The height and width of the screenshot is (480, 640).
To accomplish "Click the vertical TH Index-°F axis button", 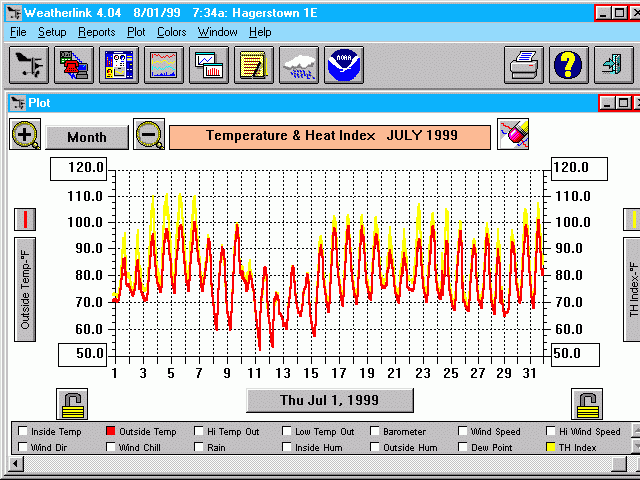I will (632, 289).
